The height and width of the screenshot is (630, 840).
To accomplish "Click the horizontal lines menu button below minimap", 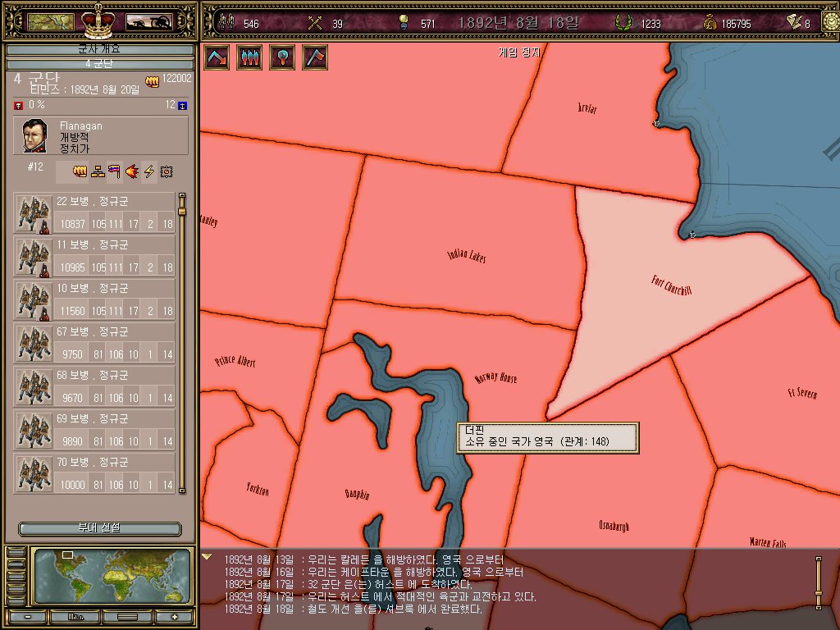I will [x=127, y=617].
